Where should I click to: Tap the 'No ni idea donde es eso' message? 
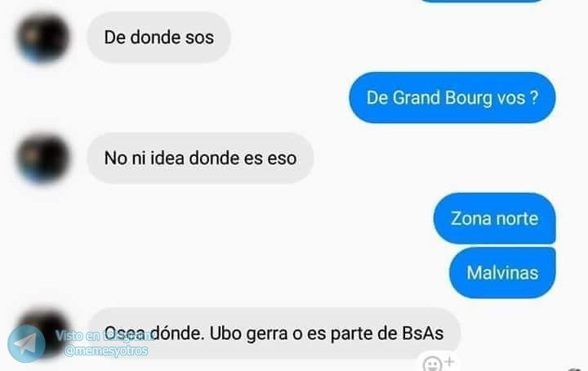pos(200,158)
